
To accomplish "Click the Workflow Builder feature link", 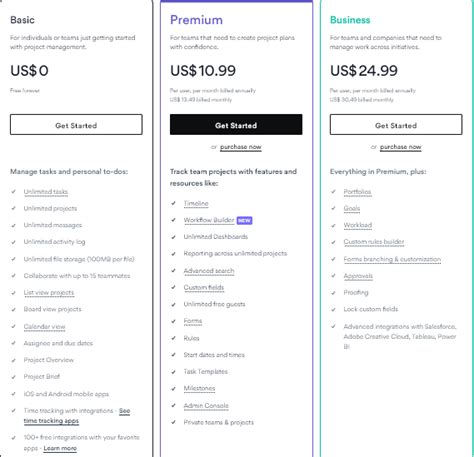I will tap(209, 220).
